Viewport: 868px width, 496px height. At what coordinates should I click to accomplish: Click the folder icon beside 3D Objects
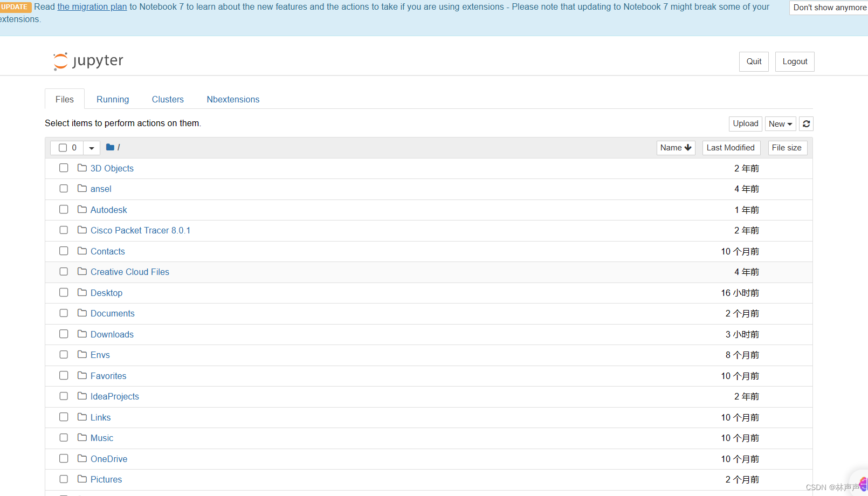click(82, 168)
